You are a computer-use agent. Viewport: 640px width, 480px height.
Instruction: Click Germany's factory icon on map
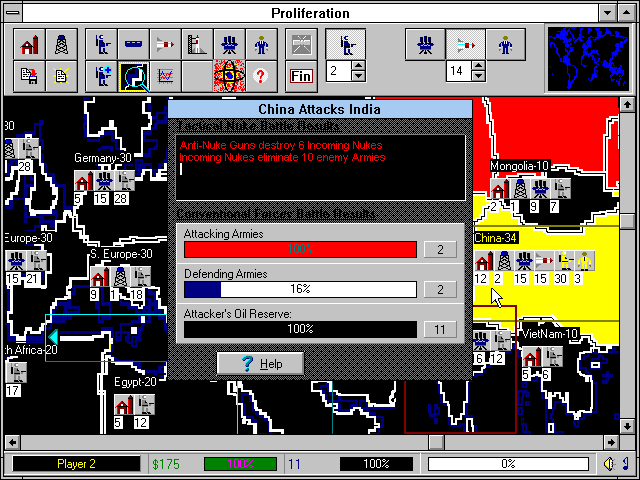click(84, 181)
